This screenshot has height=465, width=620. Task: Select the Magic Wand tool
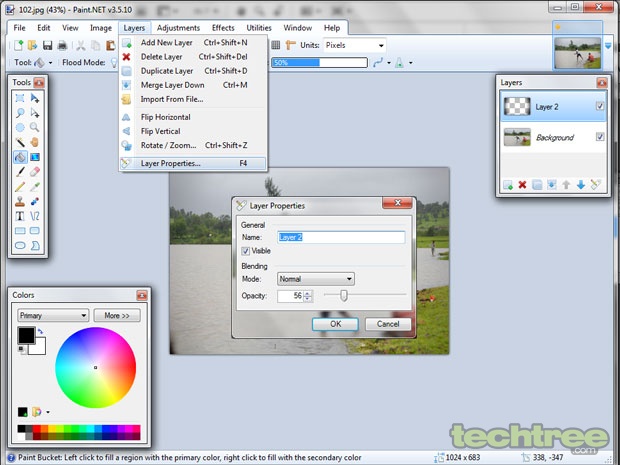(20, 142)
